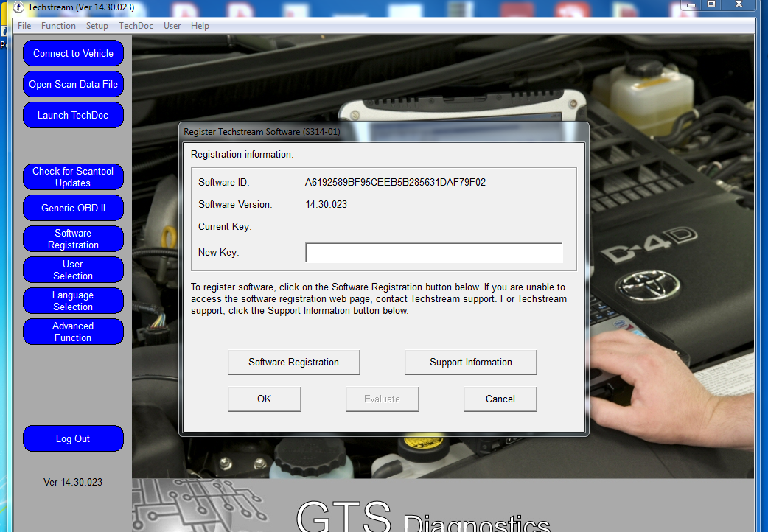
Task: Log out of Techstream
Action: [73, 438]
